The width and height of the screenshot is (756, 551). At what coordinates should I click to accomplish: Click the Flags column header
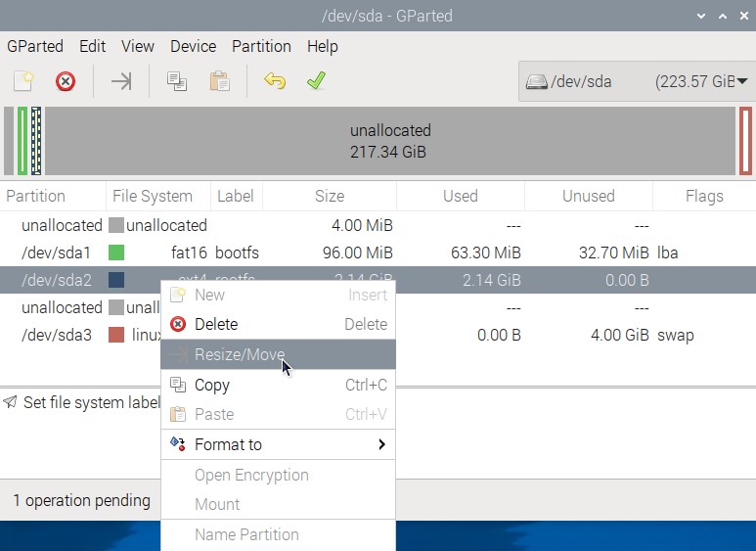(704, 197)
